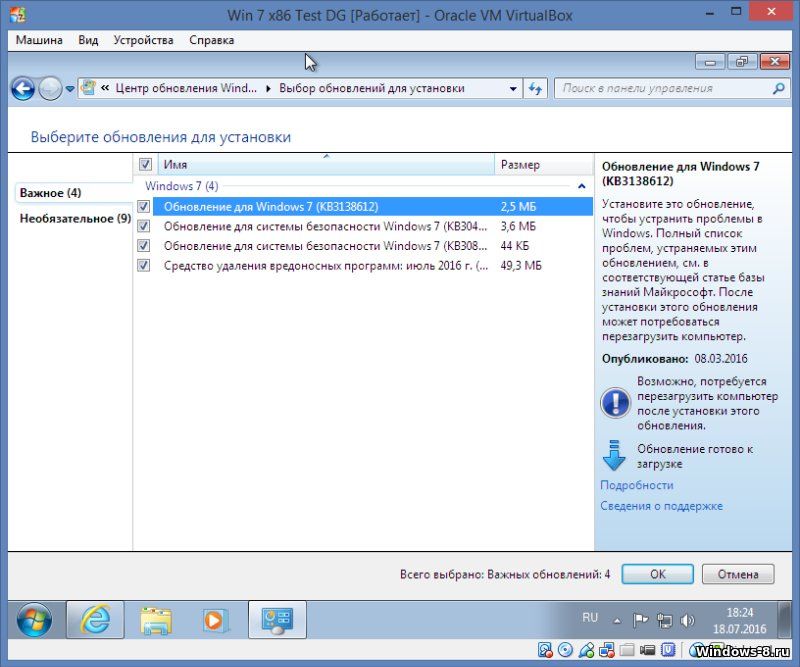Open the Сведения о поддержке link

[x=661, y=506]
